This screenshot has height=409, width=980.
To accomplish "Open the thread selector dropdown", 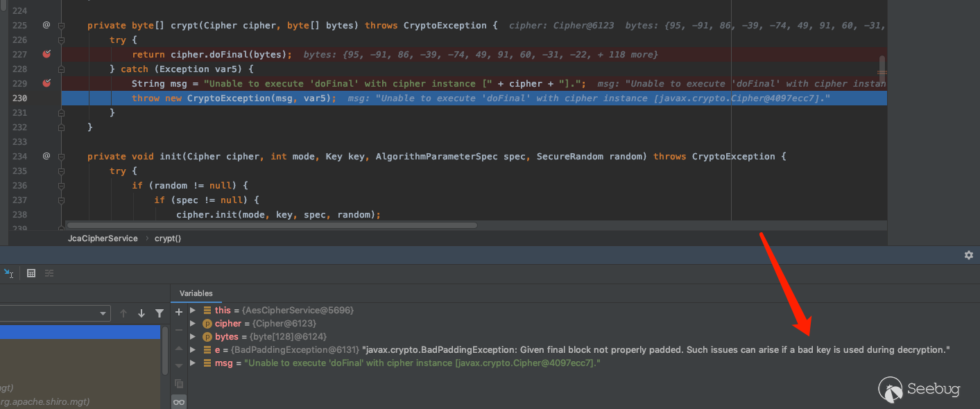I will 54,313.
